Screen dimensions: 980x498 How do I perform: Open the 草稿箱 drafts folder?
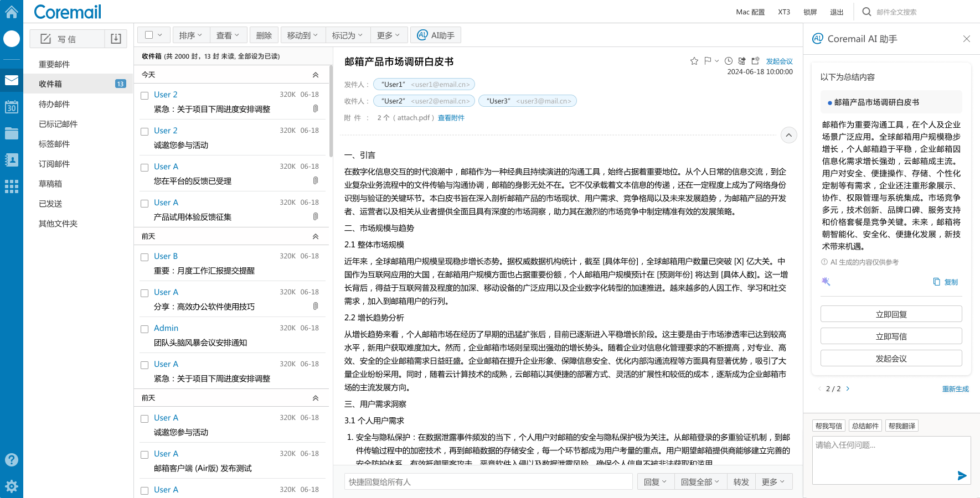click(x=50, y=184)
